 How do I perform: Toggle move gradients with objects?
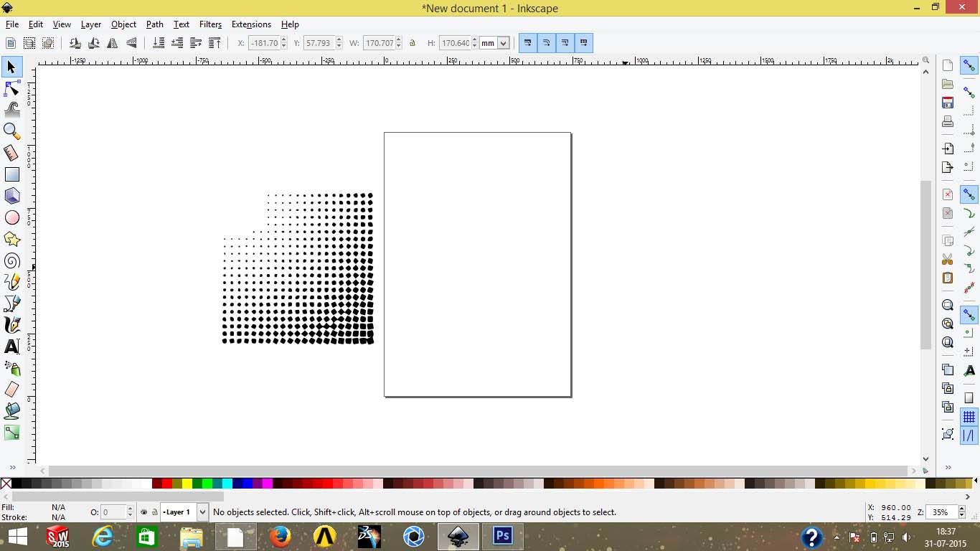coord(565,43)
